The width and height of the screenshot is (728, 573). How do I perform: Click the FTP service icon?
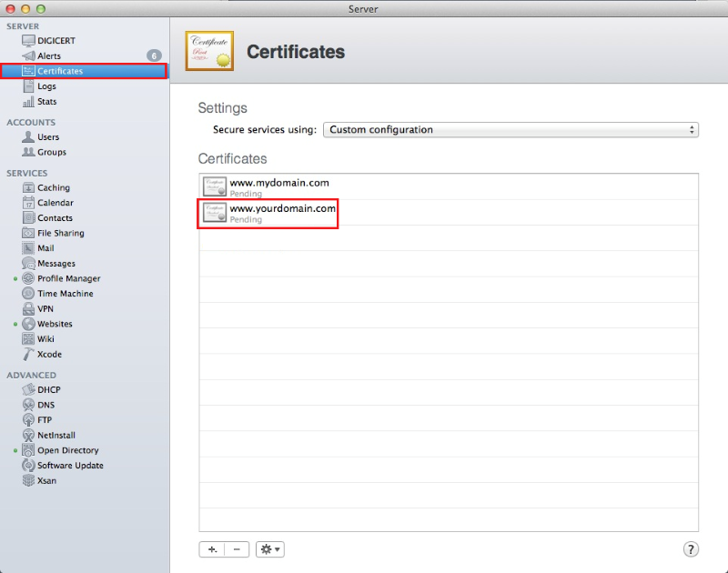[x=28, y=420]
